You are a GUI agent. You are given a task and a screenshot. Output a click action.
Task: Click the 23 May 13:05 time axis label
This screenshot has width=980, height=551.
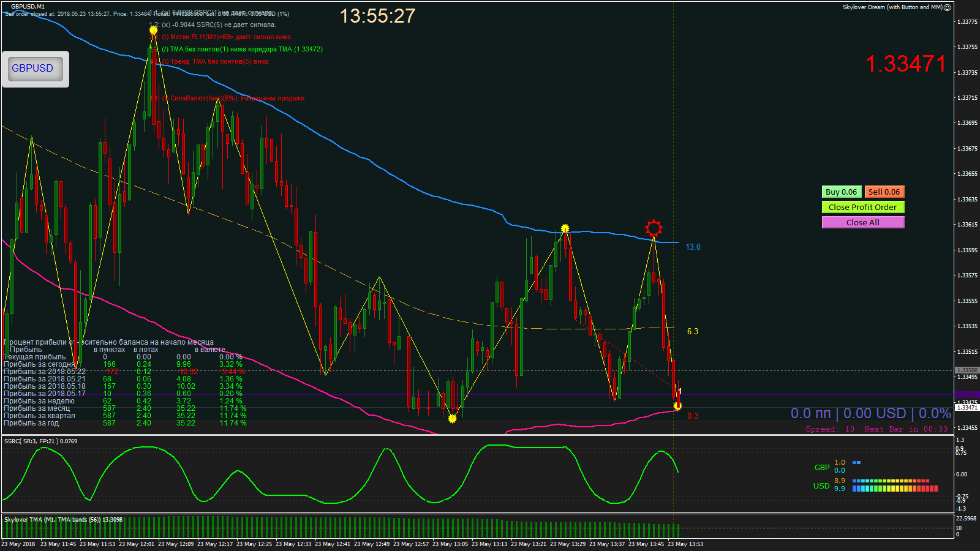pyautogui.click(x=450, y=544)
